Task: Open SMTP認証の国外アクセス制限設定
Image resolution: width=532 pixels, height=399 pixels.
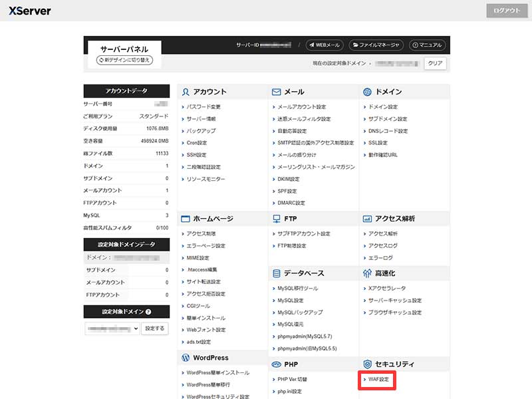Action: point(315,143)
